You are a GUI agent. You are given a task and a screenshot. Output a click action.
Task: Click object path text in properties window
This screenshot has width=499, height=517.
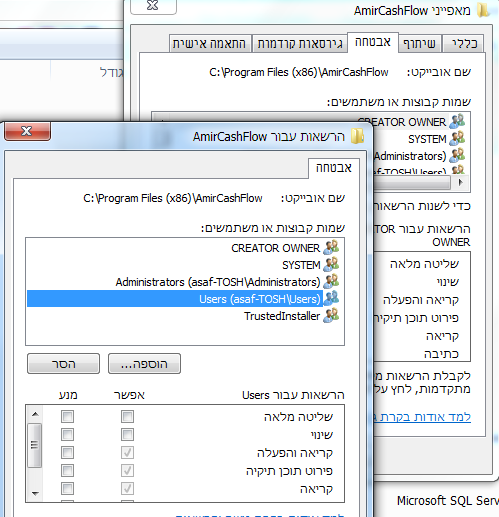[x=299, y=72]
